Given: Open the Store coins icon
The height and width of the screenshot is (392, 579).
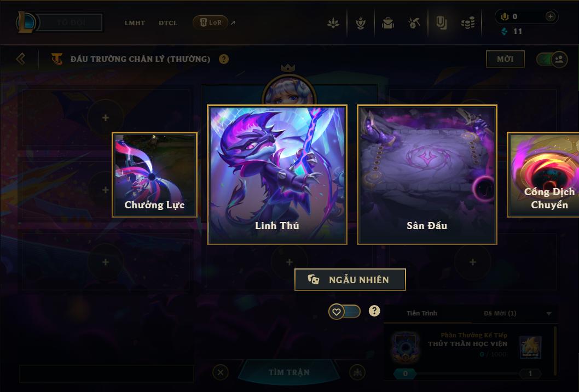Looking at the screenshot, I should [468, 23].
